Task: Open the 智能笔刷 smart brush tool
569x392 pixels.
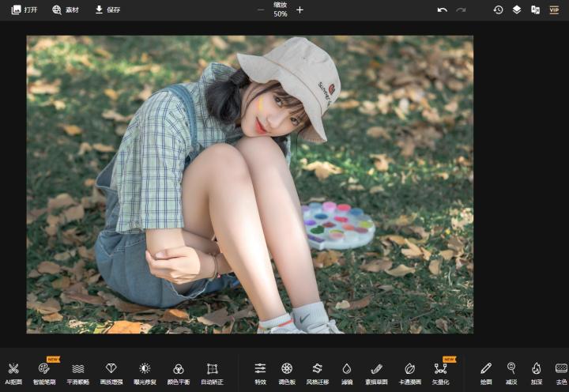Action: click(45, 372)
